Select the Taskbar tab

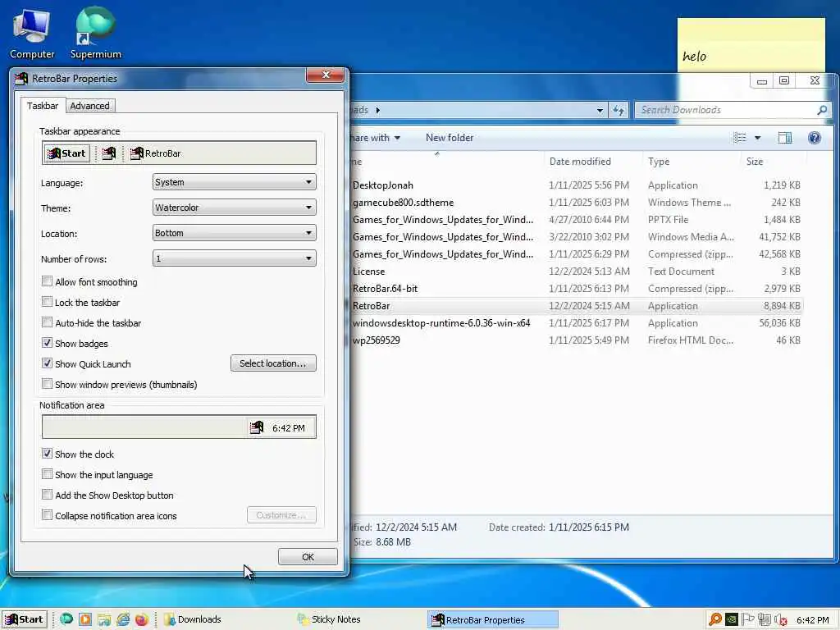(43, 106)
